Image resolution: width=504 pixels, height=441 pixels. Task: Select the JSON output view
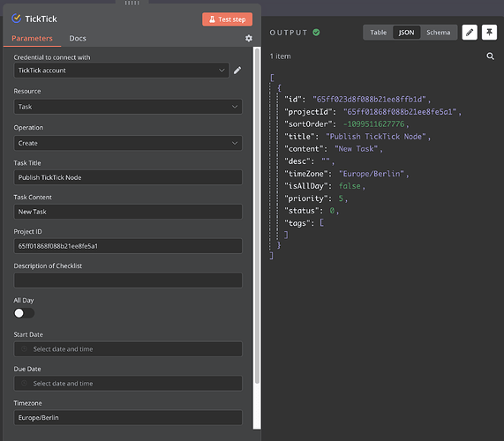(406, 33)
